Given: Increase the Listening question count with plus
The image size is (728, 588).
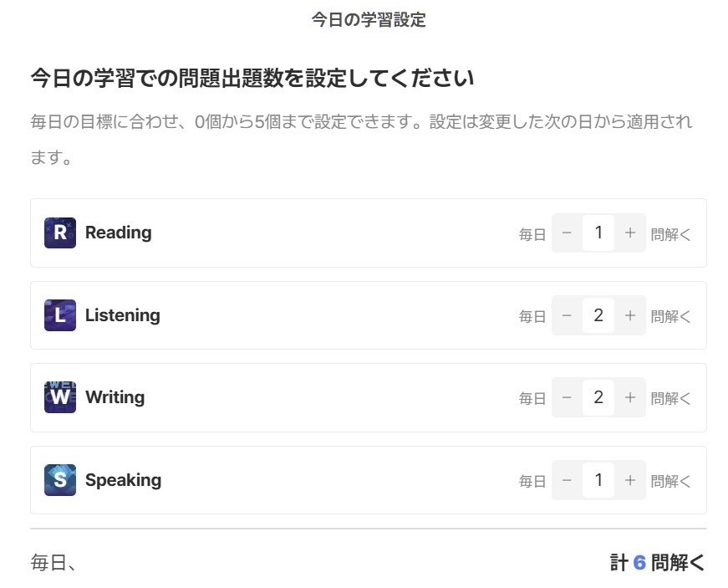Looking at the screenshot, I should (x=630, y=315).
